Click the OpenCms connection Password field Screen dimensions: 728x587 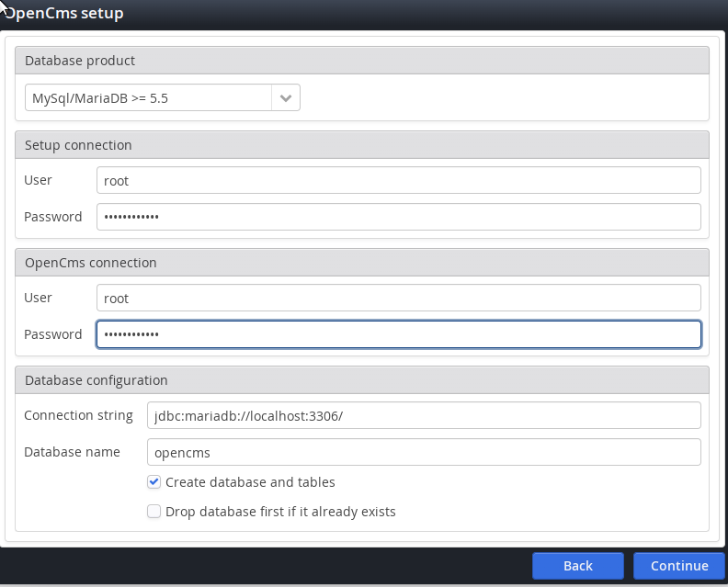(398, 334)
